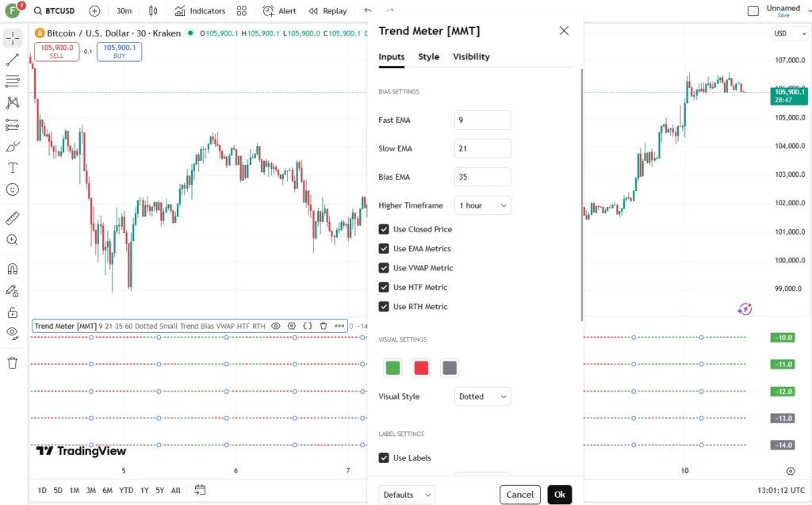
Task: Toggle stay in drawing mode
Action: [13, 291]
